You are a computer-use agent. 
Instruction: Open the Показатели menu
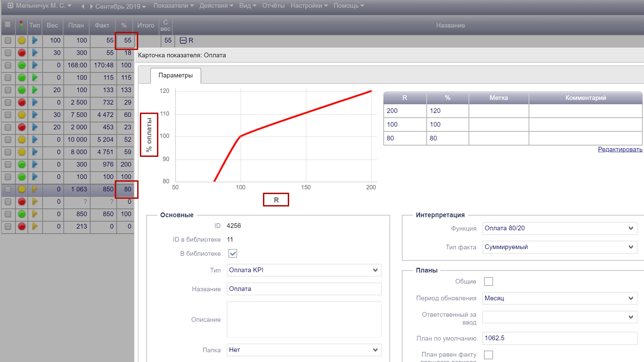[173, 6]
